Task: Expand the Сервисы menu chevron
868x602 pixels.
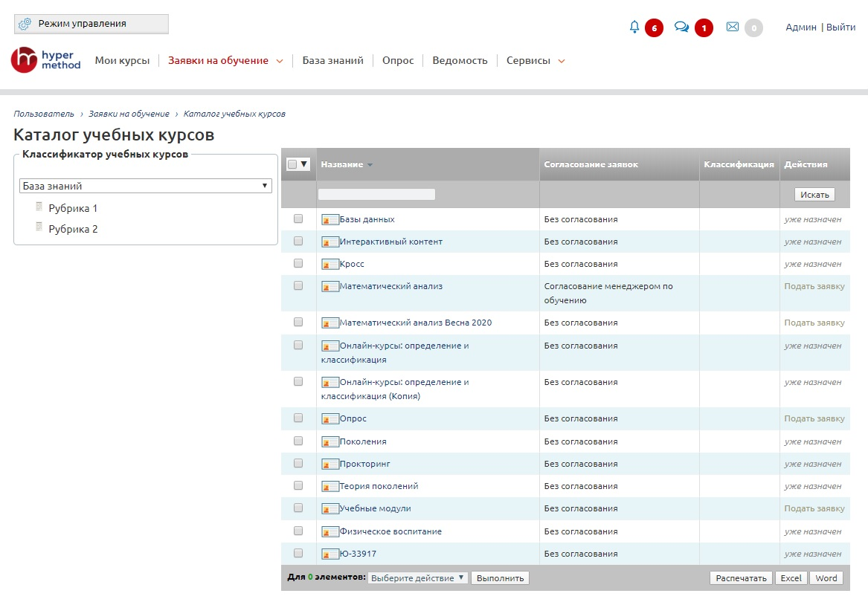Action: [x=562, y=62]
